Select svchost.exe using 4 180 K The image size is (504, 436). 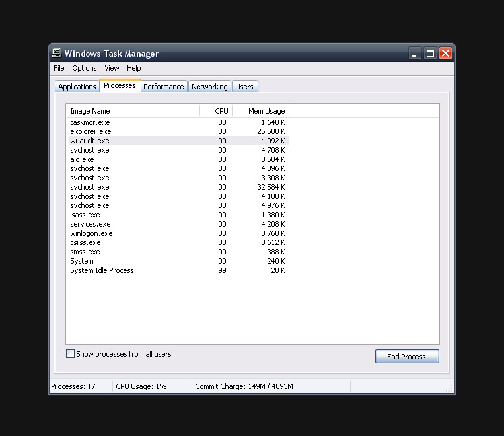click(179, 196)
